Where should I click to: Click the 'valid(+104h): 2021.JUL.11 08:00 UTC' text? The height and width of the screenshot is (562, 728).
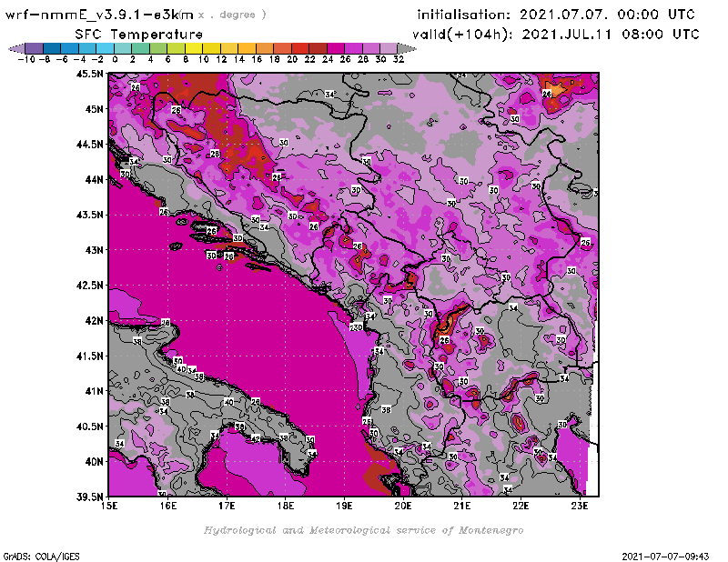[555, 35]
